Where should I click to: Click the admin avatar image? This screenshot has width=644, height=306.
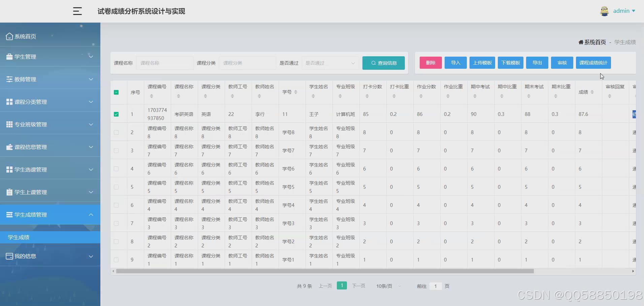[x=605, y=11]
